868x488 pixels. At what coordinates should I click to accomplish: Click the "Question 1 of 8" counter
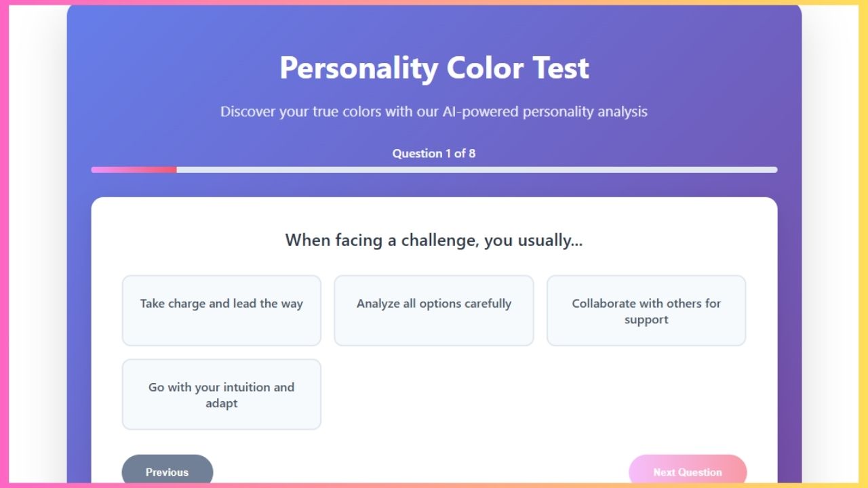click(x=433, y=153)
